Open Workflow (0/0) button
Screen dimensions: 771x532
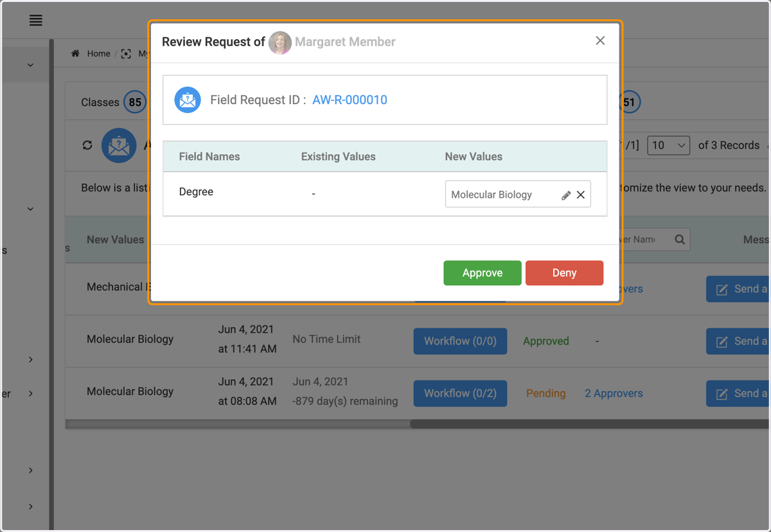(460, 341)
